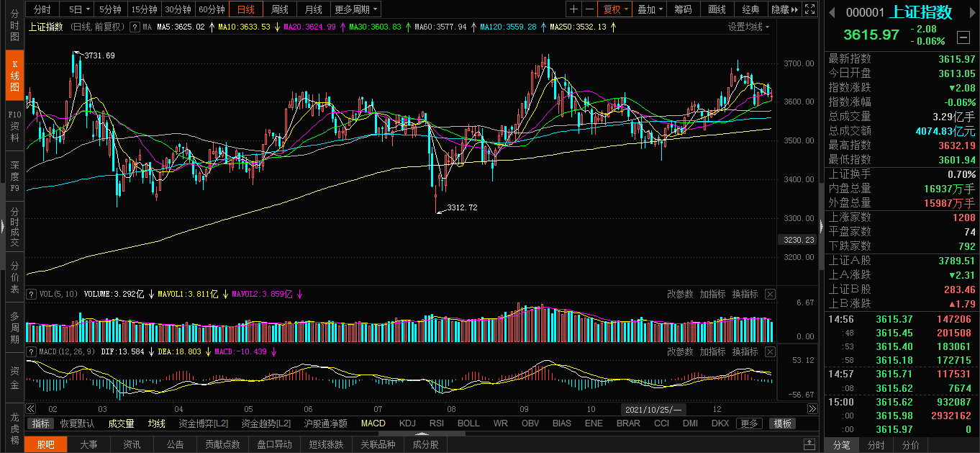Toggle the 均线 moving average overlay

coord(156,423)
